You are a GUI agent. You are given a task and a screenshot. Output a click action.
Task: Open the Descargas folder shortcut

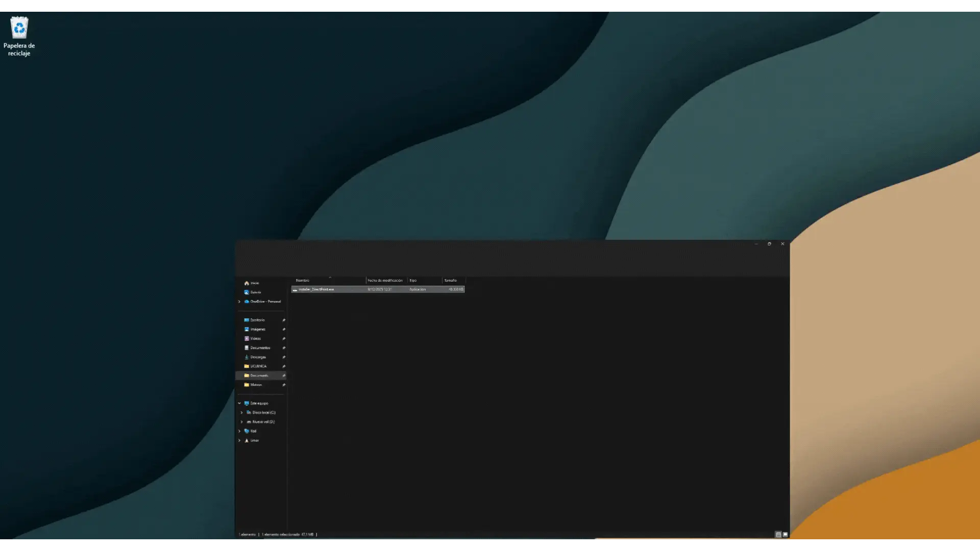[x=258, y=357]
